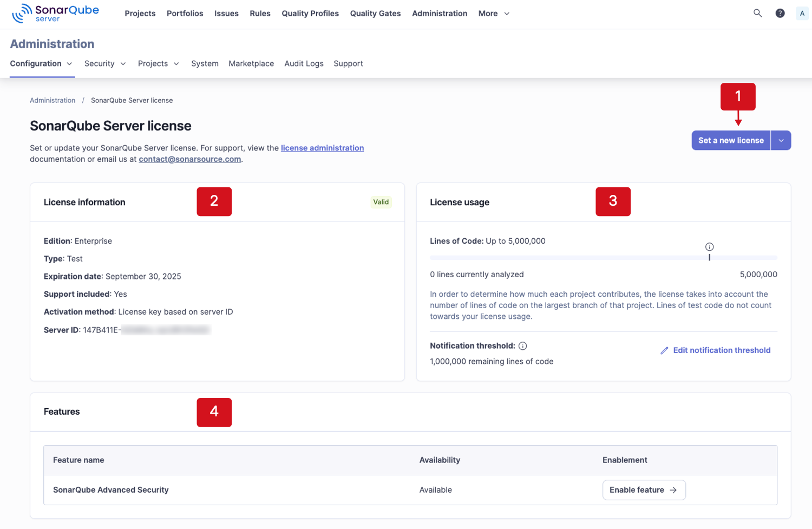Open the license administration documentation link
Viewport: 812px width, 529px height.
(322, 148)
